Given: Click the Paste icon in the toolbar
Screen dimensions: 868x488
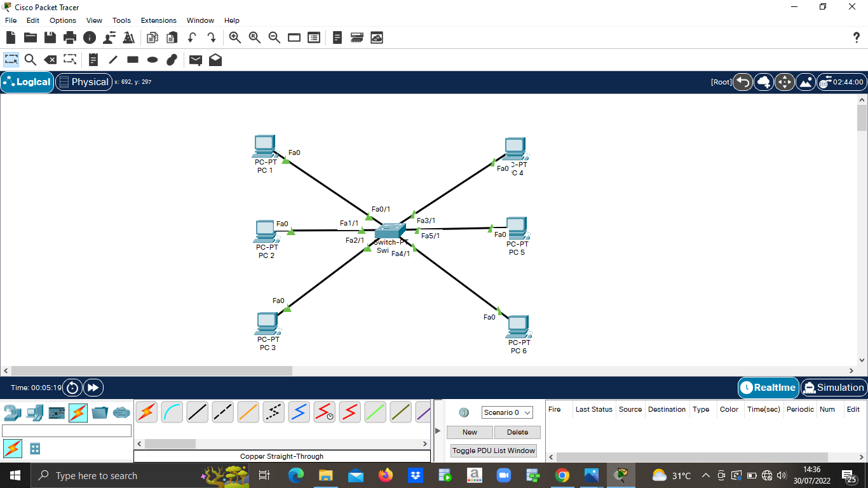Looking at the screenshot, I should pyautogui.click(x=172, y=38).
